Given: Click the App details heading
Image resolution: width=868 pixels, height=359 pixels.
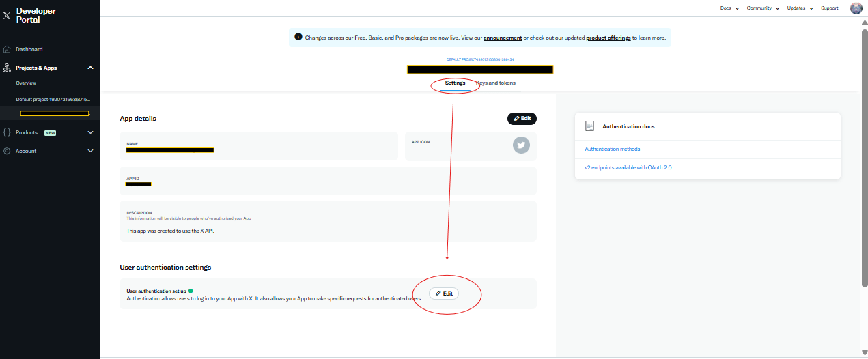Looking at the screenshot, I should 138,119.
